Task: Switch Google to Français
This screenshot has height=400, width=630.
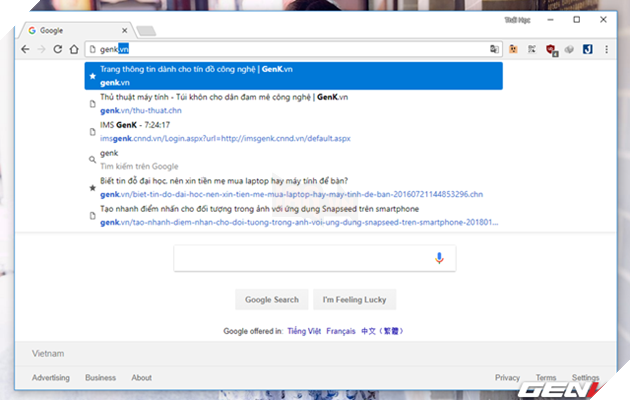Action: click(x=341, y=331)
